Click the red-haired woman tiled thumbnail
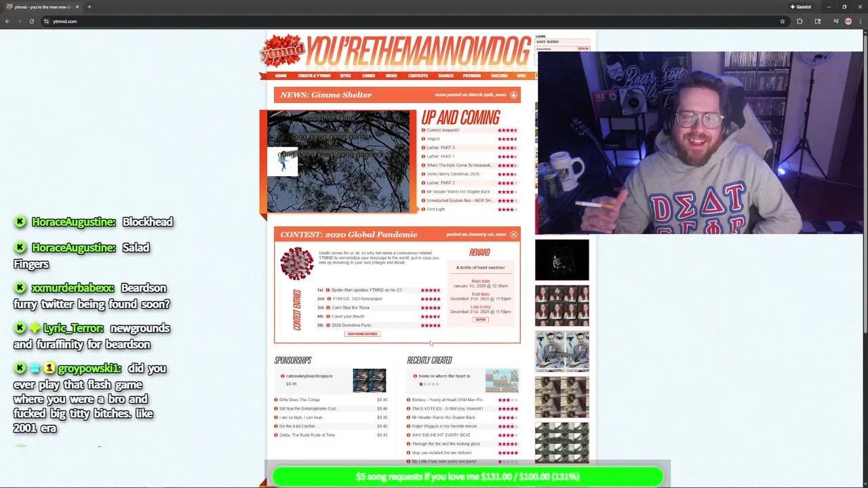This screenshot has width=868, height=488. click(562, 306)
